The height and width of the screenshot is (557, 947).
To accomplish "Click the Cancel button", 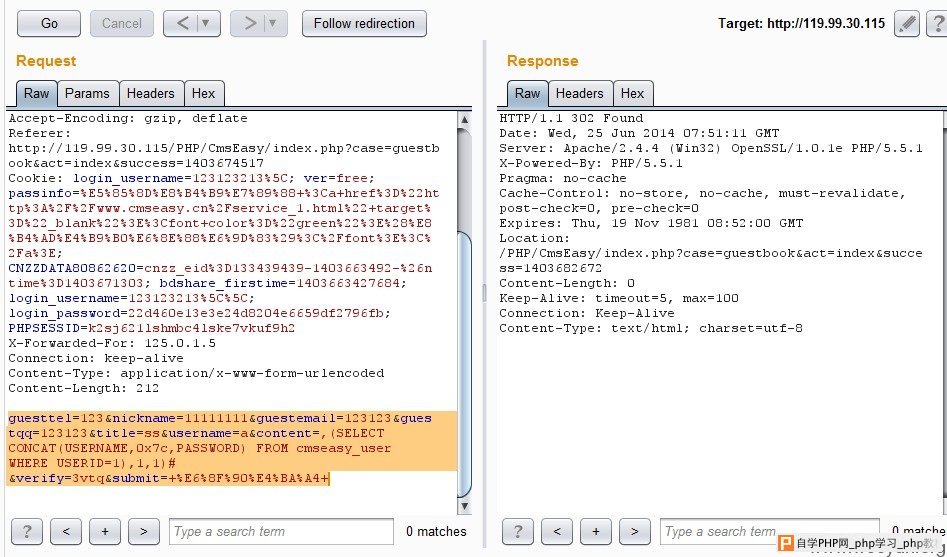I will [x=122, y=24].
